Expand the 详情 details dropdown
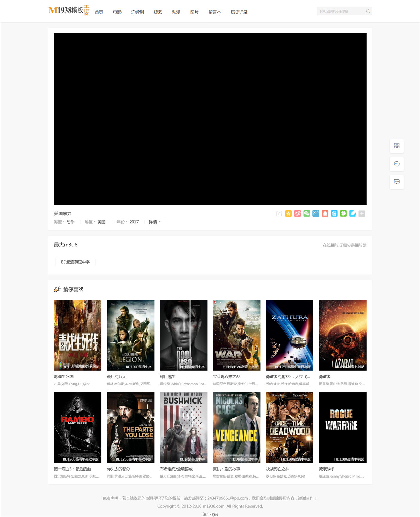Screen dimensions: 420x517 [x=155, y=222]
